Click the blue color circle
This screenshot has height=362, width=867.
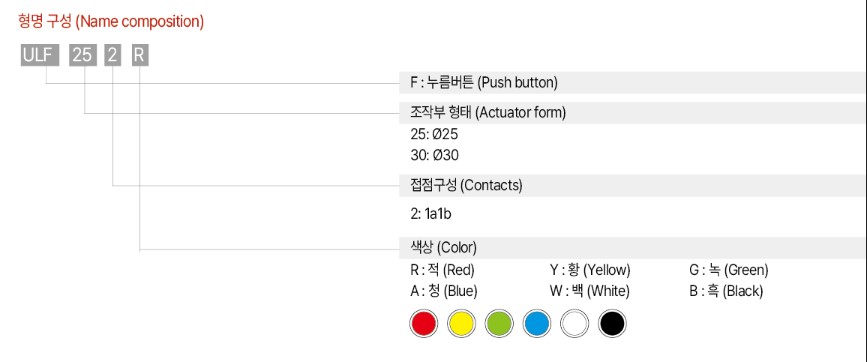(536, 323)
